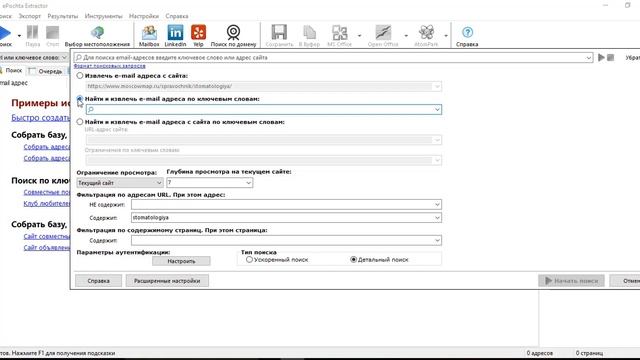Image resolution: width=640 pixels, height=360 pixels.
Task: Open the domain search target icon
Action: [233, 33]
